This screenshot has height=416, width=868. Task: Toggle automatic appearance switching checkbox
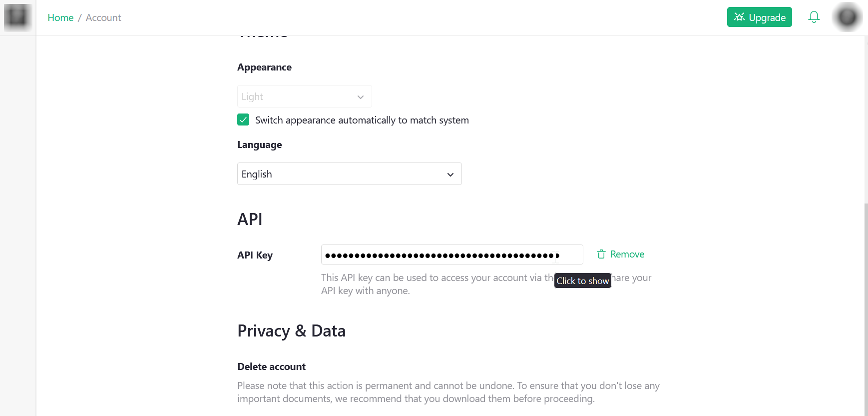tap(243, 119)
